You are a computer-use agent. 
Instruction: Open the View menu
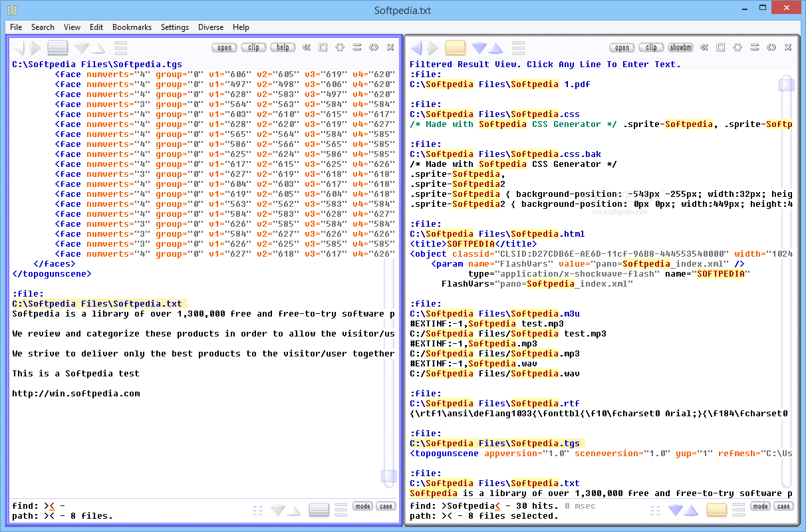click(x=72, y=27)
